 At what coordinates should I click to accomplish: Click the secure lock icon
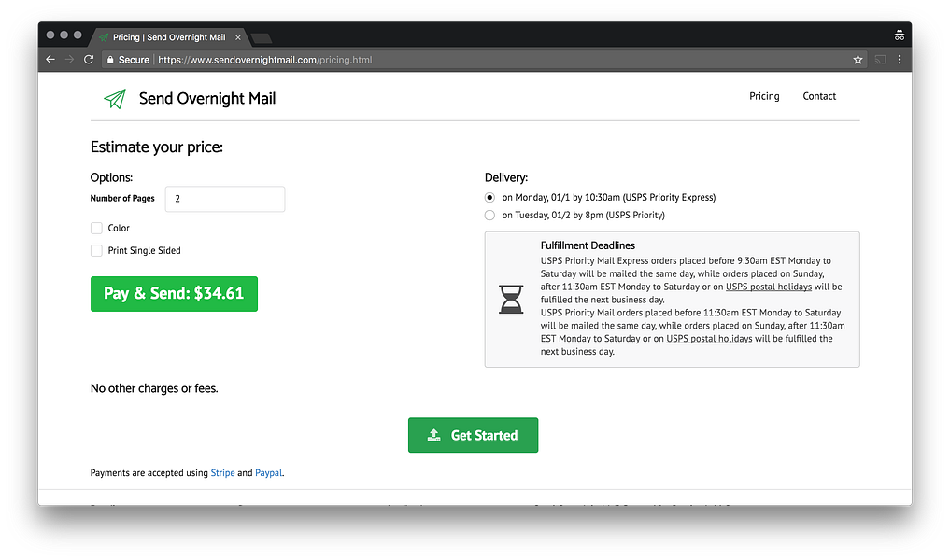click(x=110, y=60)
